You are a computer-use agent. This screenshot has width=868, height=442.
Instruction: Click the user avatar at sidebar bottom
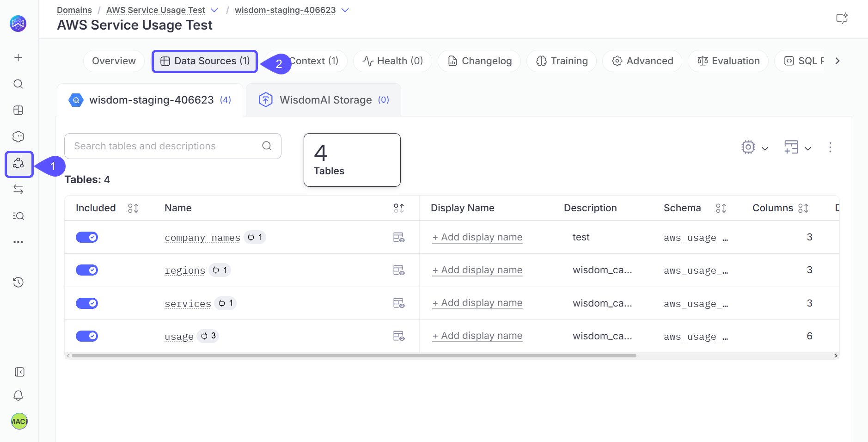tap(19, 421)
